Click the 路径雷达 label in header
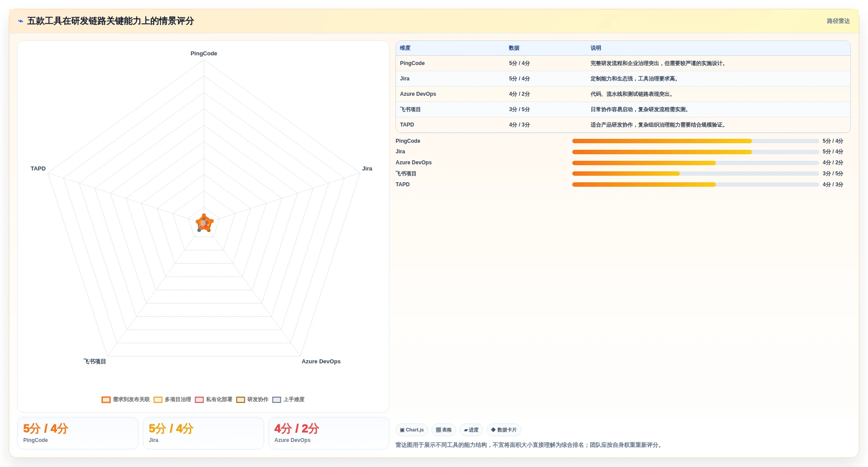Viewport: 868px width, 467px height. 838,21
